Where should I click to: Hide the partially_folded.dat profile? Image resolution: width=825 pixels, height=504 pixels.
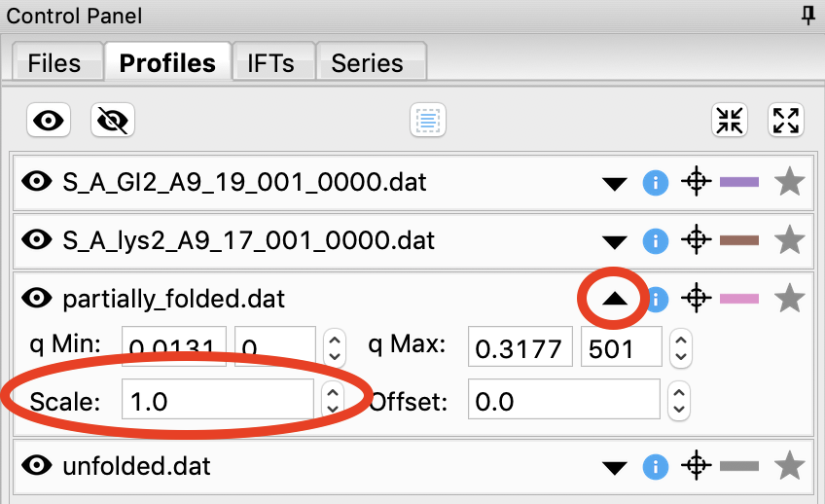[37, 298]
